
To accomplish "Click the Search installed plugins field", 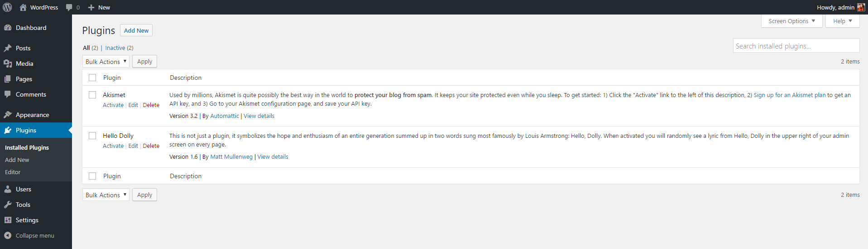I will click(796, 46).
